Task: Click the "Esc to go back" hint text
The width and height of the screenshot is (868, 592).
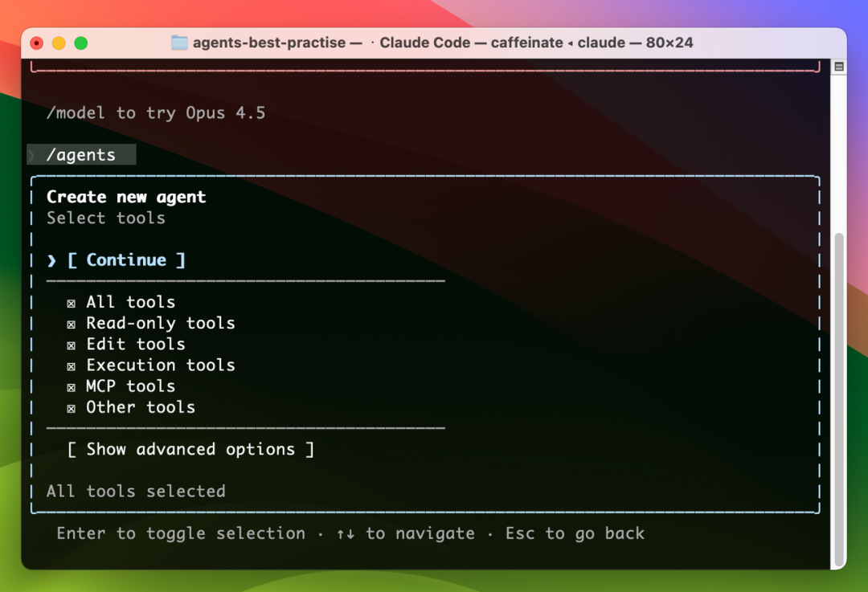Action: [575, 533]
